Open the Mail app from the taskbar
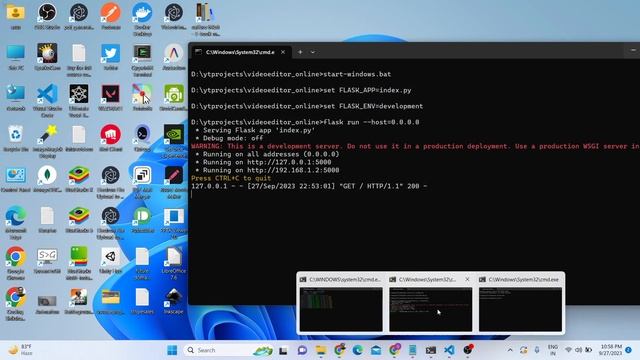 (376, 350)
